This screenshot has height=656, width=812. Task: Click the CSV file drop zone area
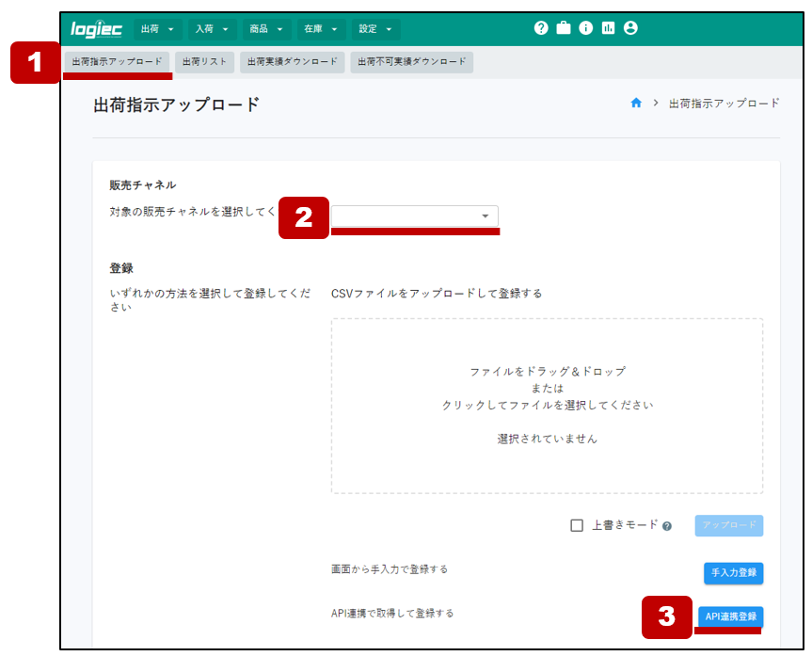point(547,405)
